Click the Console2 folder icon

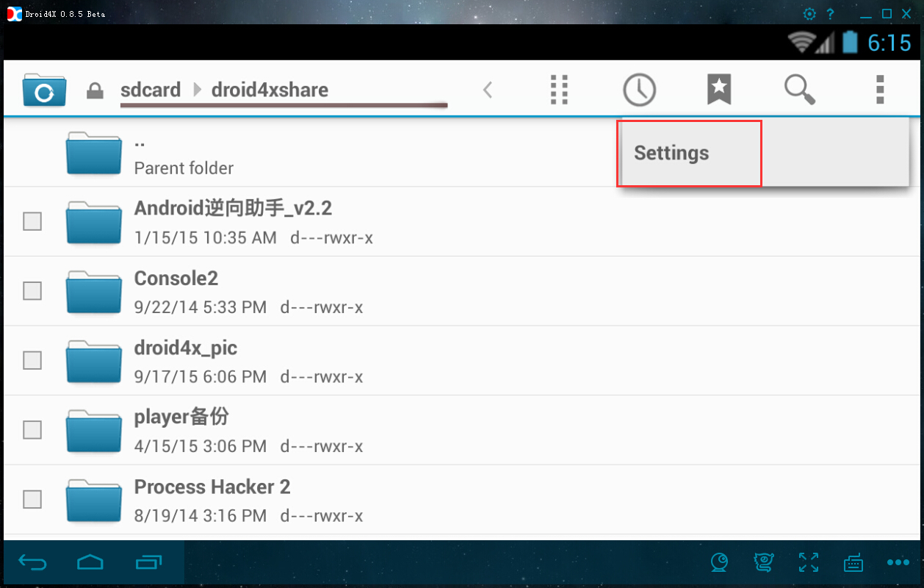point(93,292)
